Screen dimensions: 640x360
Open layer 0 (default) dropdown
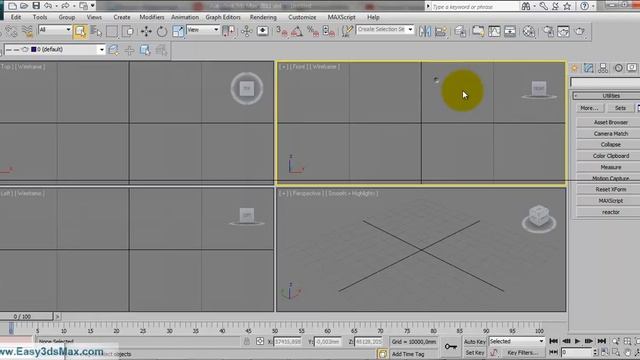click(x=55, y=49)
